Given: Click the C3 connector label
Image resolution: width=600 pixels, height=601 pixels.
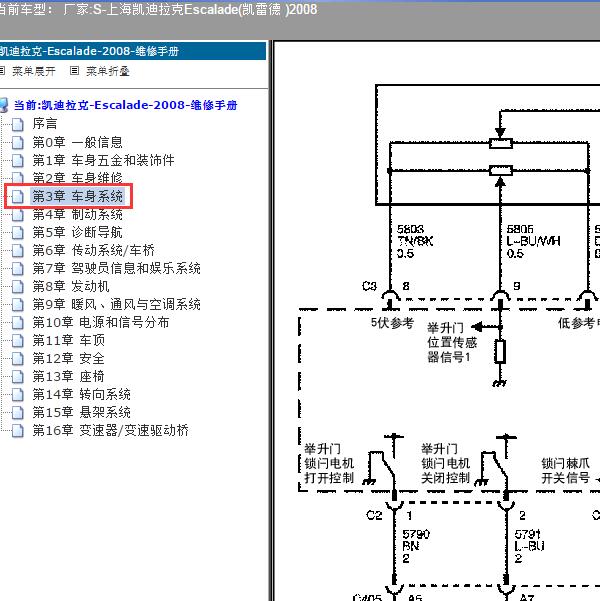Looking at the screenshot, I should pos(370,286).
